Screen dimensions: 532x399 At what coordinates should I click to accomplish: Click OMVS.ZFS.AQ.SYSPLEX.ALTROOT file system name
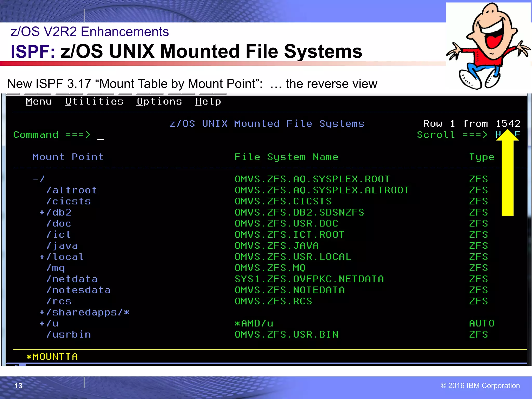tap(322, 190)
